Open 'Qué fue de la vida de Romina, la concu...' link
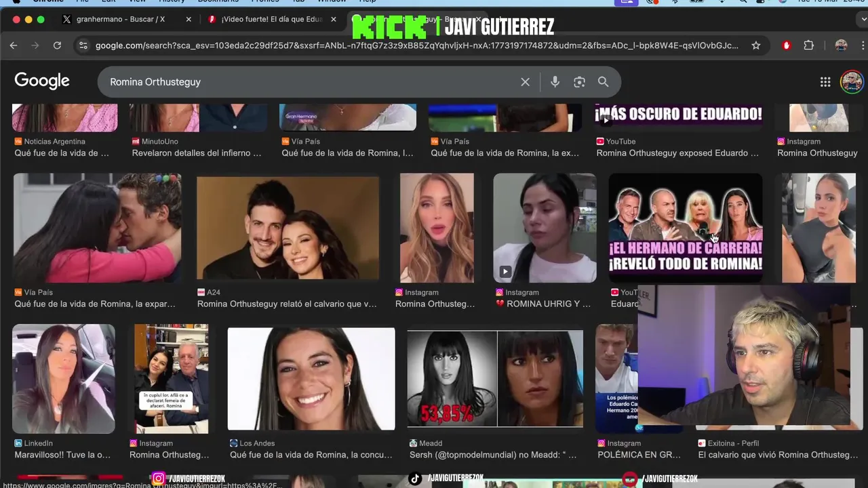The height and width of the screenshot is (488, 868). pos(311,455)
